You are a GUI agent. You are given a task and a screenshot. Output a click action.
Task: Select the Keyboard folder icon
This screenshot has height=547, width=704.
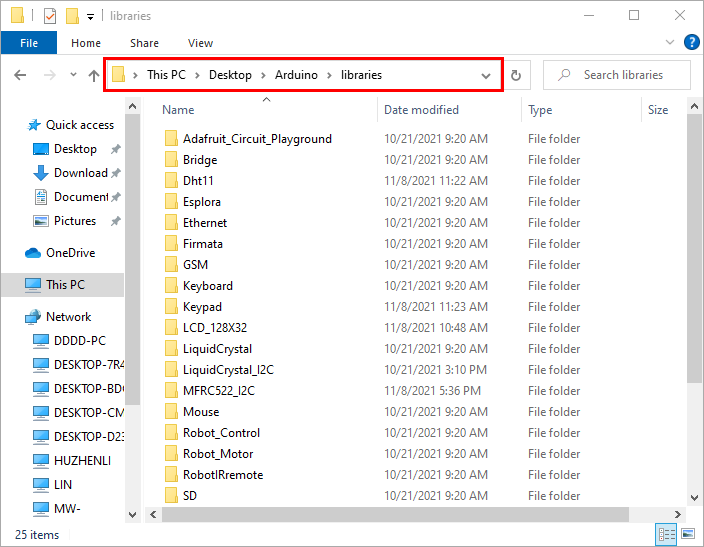pyautogui.click(x=171, y=286)
